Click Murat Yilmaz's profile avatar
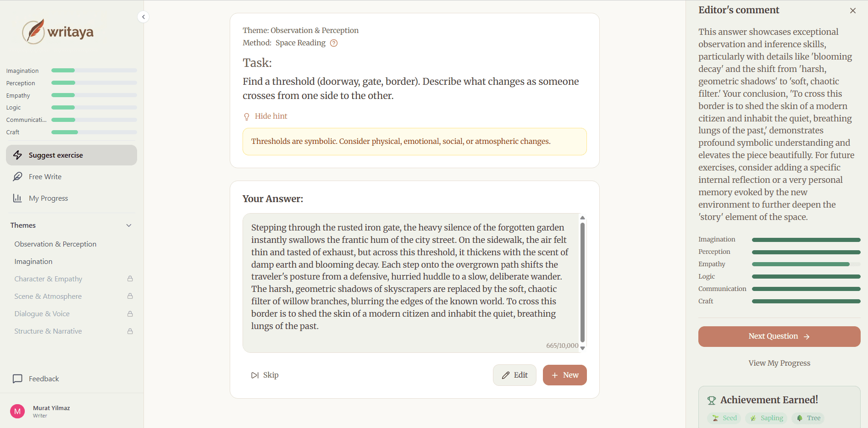868x428 pixels. coord(17,411)
